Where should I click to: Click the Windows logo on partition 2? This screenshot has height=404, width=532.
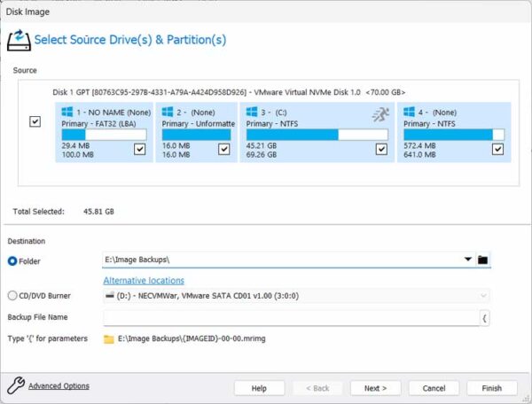coord(168,113)
